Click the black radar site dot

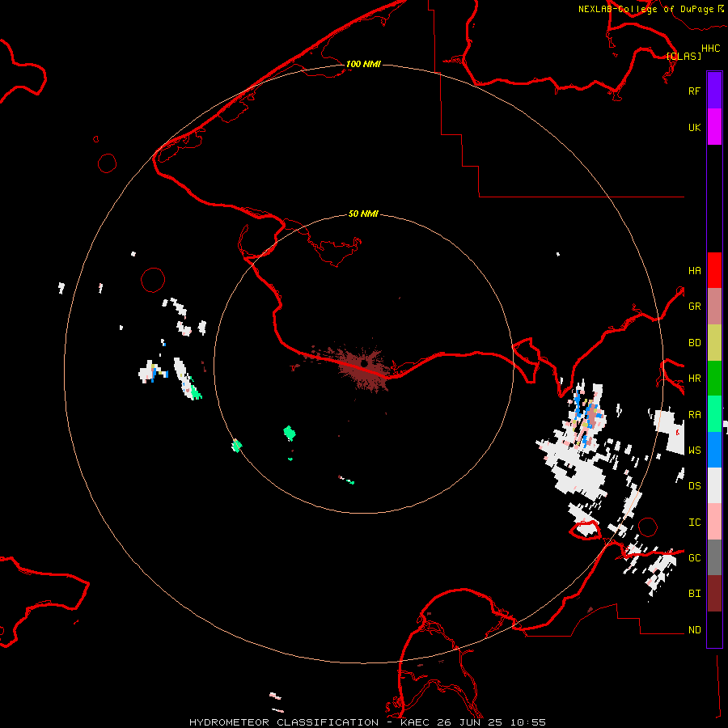pyautogui.click(x=364, y=365)
